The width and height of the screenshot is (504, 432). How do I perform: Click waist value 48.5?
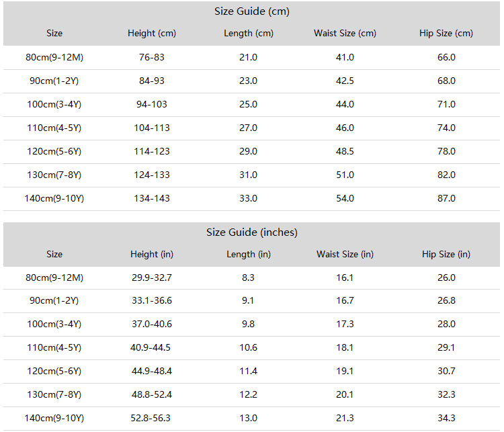point(345,151)
